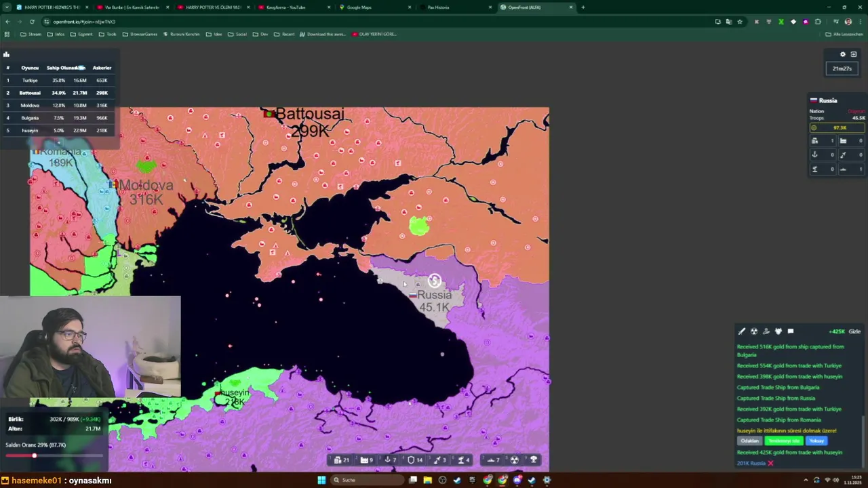Select Moldova row in the leaderboard

tap(60, 105)
